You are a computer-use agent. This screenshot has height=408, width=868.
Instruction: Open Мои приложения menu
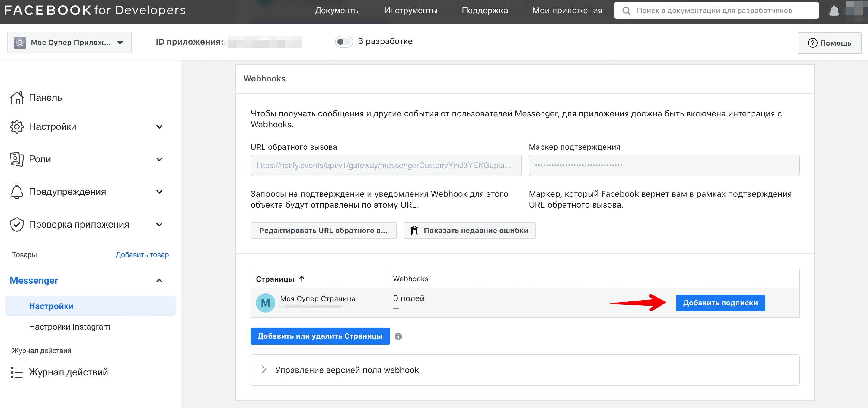click(x=567, y=11)
